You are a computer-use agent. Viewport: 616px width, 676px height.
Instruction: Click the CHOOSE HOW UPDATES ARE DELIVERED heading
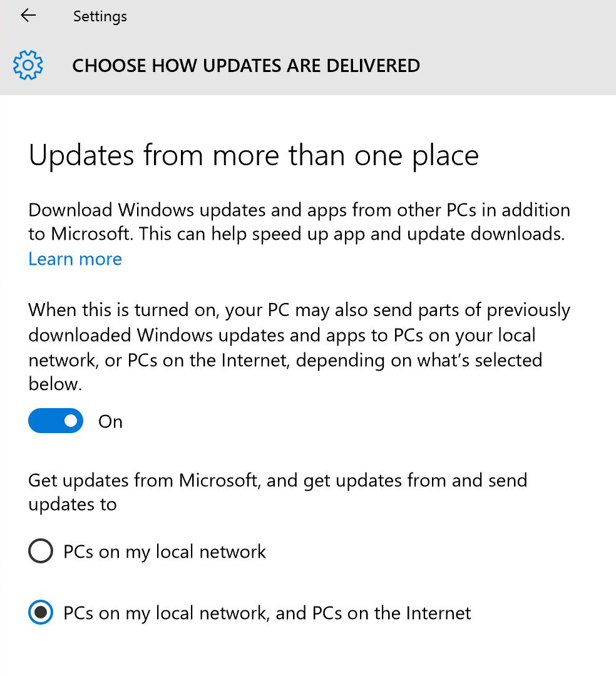click(x=246, y=65)
